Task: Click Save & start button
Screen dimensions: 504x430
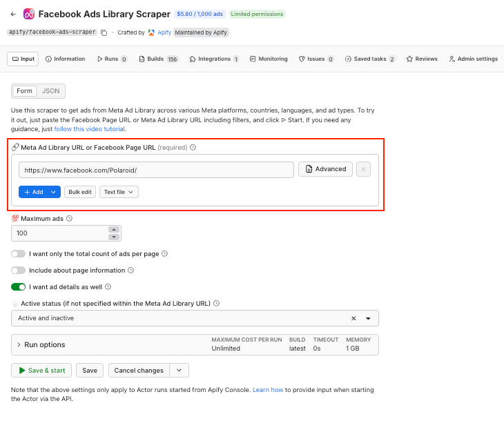Action: 41,371
